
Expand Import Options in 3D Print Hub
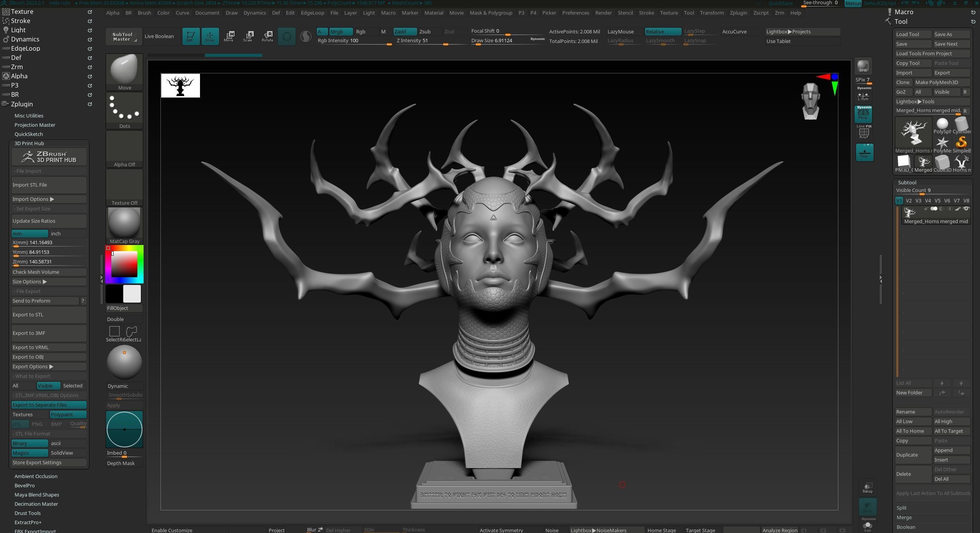tap(49, 199)
